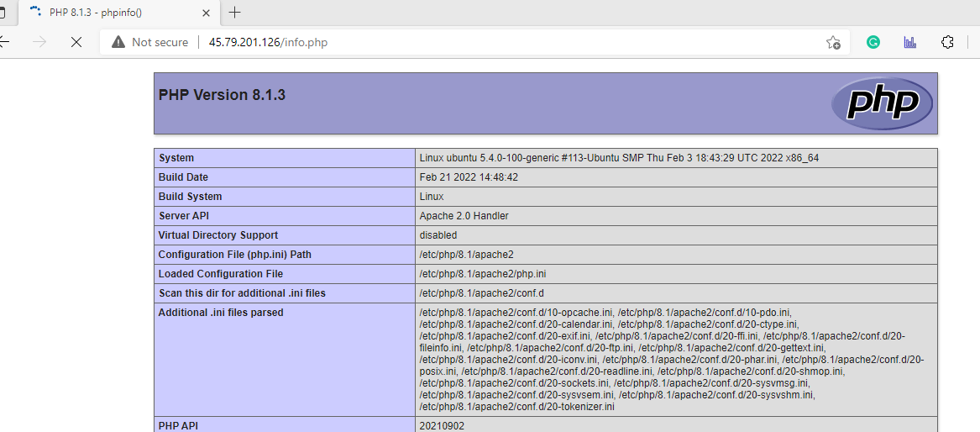Click the Server API label

(x=185, y=216)
